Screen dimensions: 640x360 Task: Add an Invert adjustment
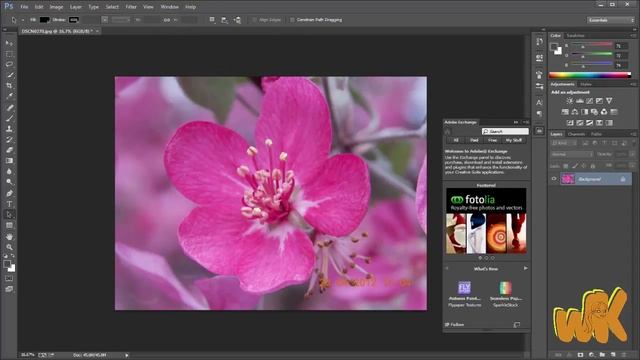point(570,123)
